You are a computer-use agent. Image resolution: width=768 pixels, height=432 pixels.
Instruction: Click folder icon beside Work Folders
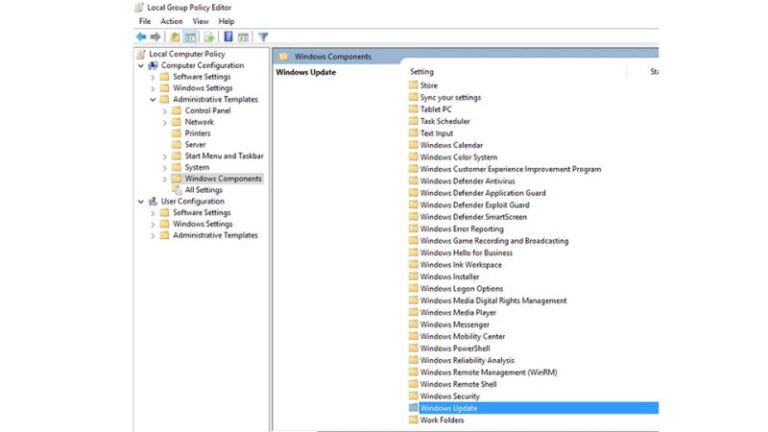413,420
